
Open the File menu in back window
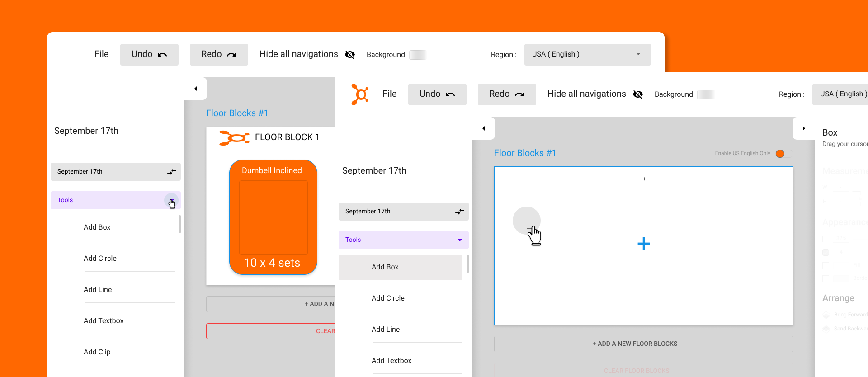pyautogui.click(x=101, y=54)
